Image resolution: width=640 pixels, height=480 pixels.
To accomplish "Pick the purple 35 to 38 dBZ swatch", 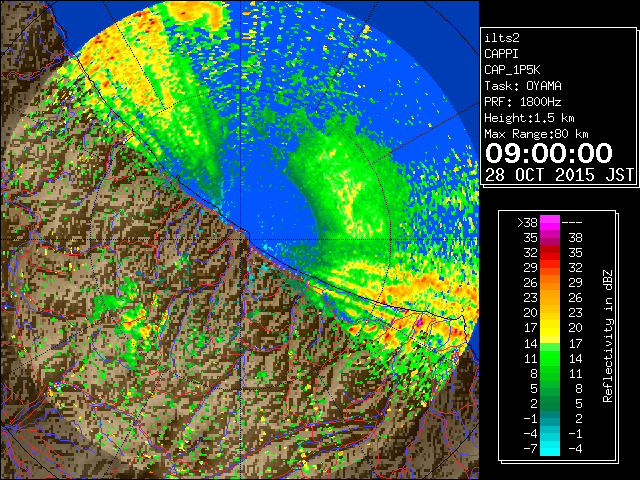I will point(550,238).
